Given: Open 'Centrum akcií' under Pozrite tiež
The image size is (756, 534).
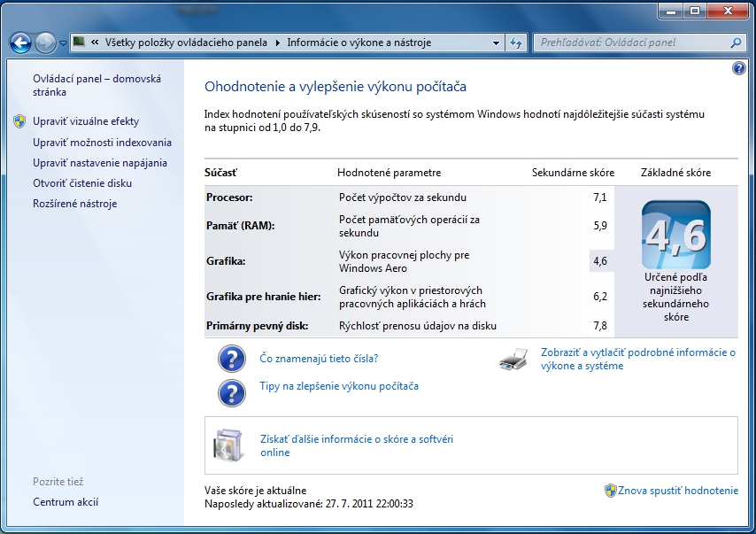Looking at the screenshot, I should click(66, 502).
